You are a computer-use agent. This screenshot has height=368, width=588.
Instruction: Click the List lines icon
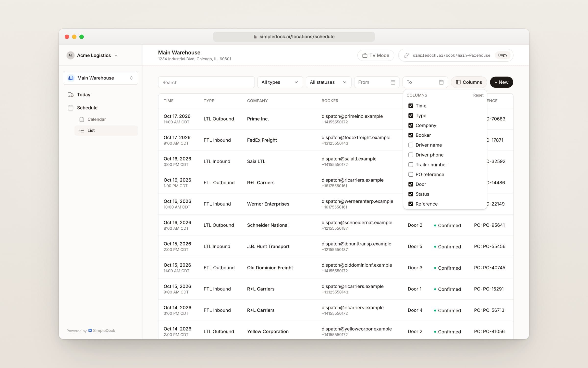(x=82, y=131)
